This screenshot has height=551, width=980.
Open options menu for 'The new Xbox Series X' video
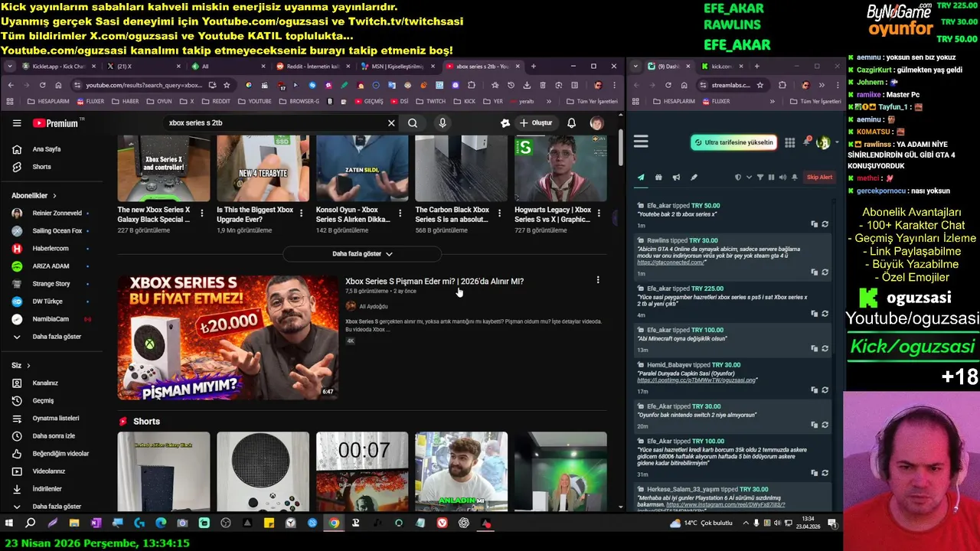click(x=201, y=213)
